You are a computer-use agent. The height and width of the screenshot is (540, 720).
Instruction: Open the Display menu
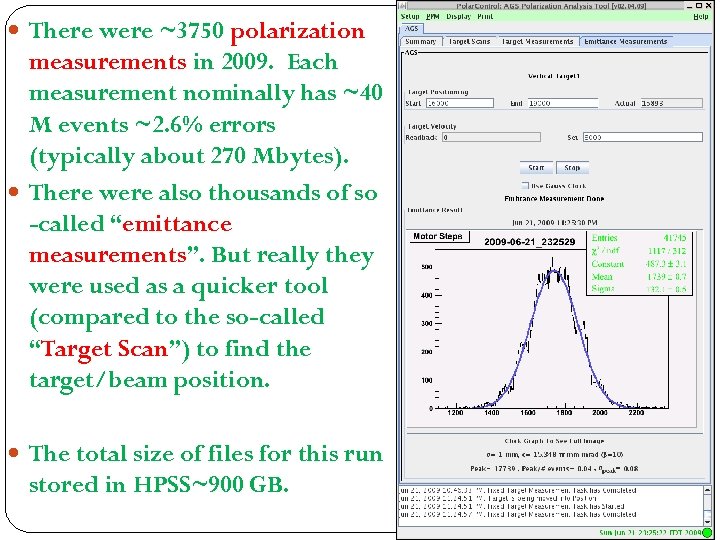(459, 17)
